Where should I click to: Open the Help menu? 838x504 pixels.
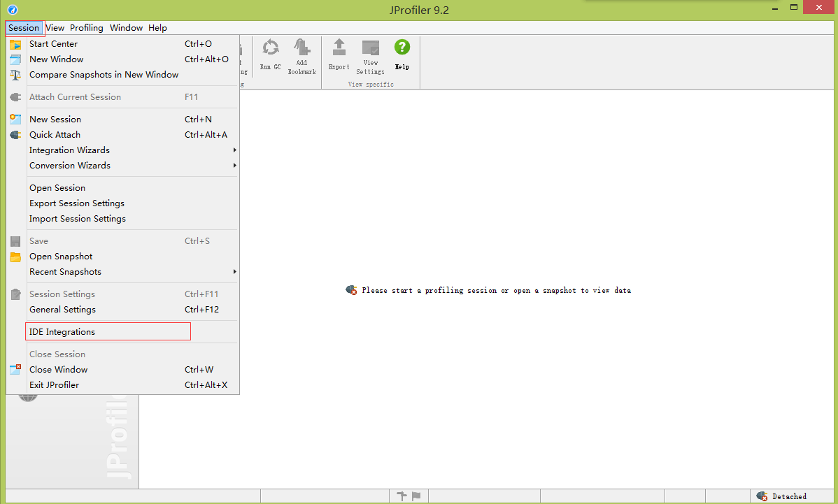click(157, 28)
